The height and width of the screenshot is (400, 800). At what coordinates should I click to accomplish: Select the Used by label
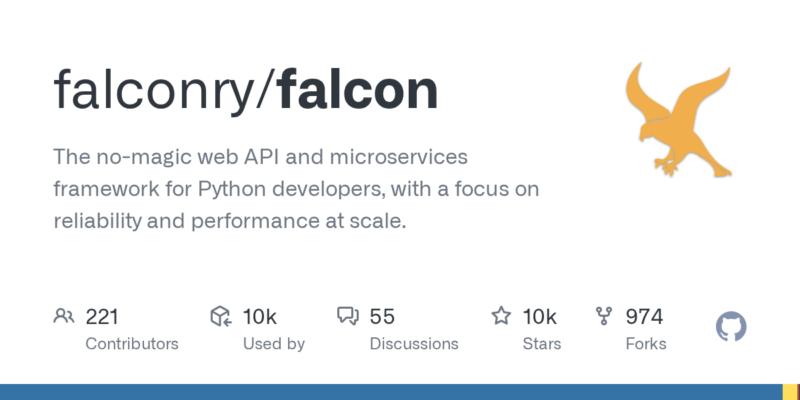click(274, 343)
